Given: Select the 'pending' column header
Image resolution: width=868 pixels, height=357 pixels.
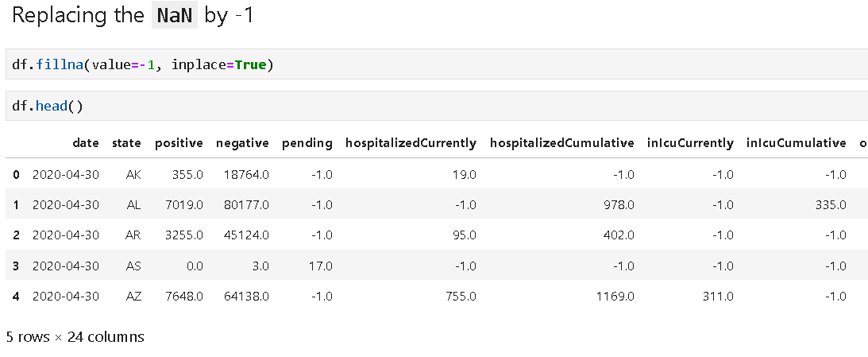Looking at the screenshot, I should pos(307,143).
